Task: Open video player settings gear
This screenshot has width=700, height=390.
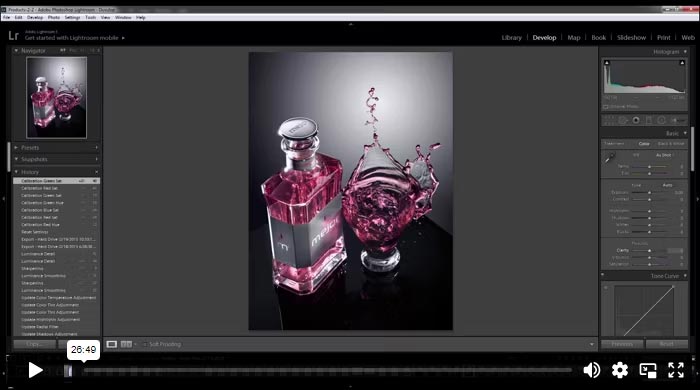Action: pyautogui.click(x=620, y=370)
